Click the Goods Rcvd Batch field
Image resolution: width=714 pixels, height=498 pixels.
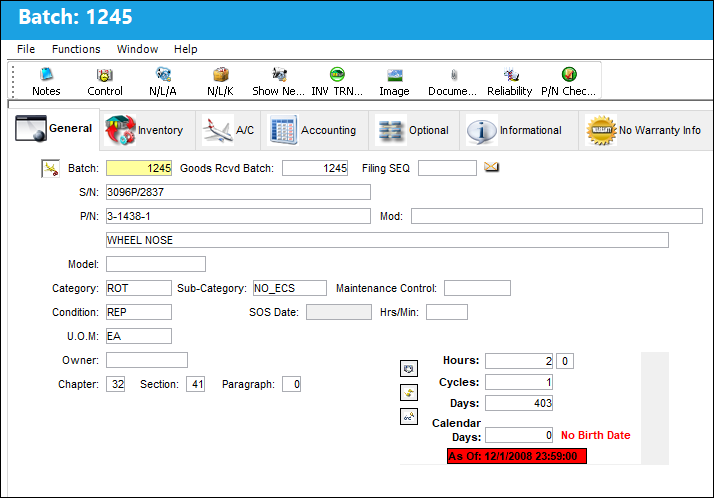point(315,168)
